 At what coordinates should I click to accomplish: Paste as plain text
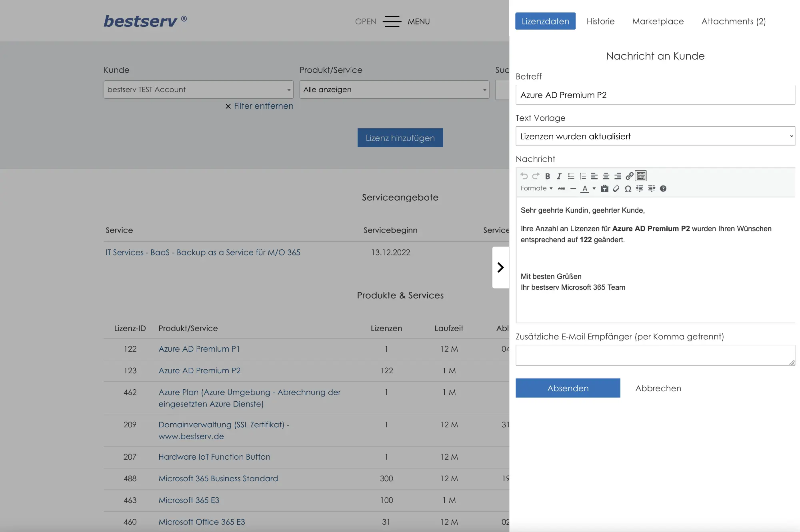coord(605,189)
